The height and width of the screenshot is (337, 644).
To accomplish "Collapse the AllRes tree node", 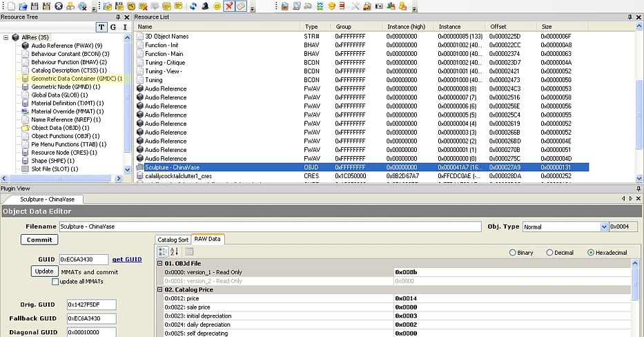I will tap(6, 37).
